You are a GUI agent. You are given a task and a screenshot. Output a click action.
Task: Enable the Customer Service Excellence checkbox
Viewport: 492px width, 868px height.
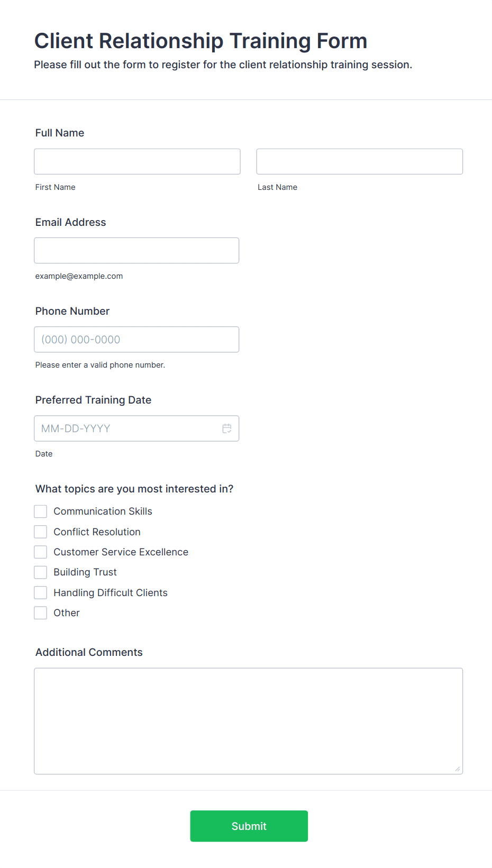coord(41,552)
